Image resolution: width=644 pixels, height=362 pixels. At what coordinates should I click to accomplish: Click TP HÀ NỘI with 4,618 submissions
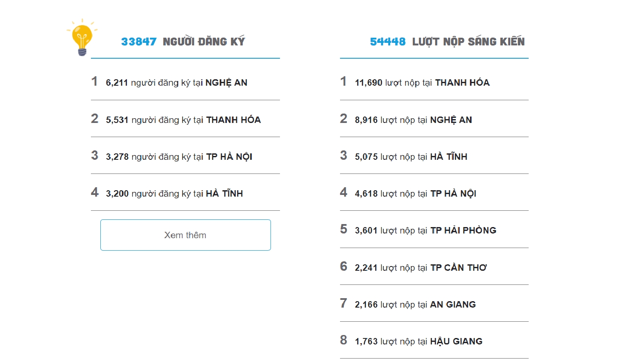453,194
